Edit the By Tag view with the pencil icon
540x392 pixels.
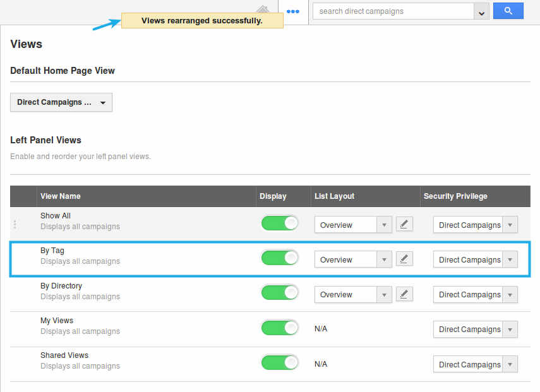point(404,259)
